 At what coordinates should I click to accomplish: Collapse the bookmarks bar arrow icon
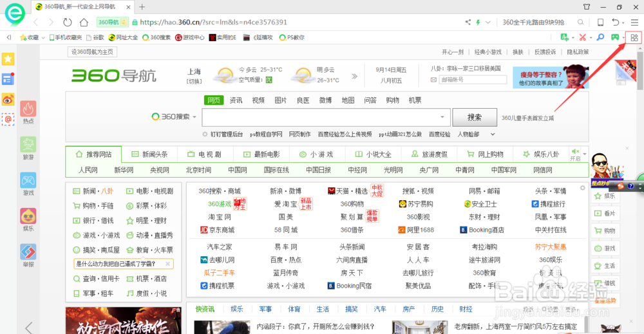click(8, 37)
